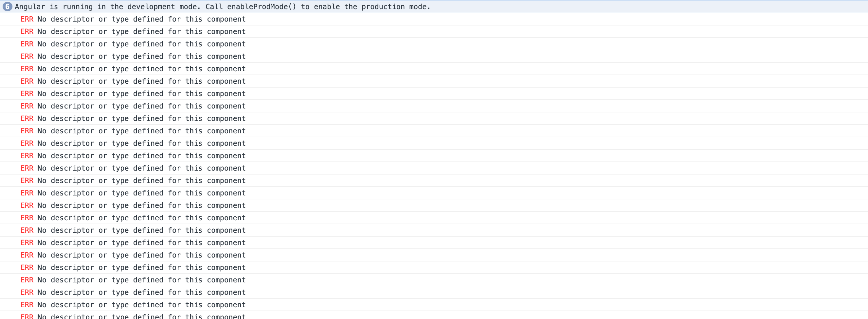The image size is (868, 319).
Task: Select the error message on the seventh row
Action: [x=141, y=93]
